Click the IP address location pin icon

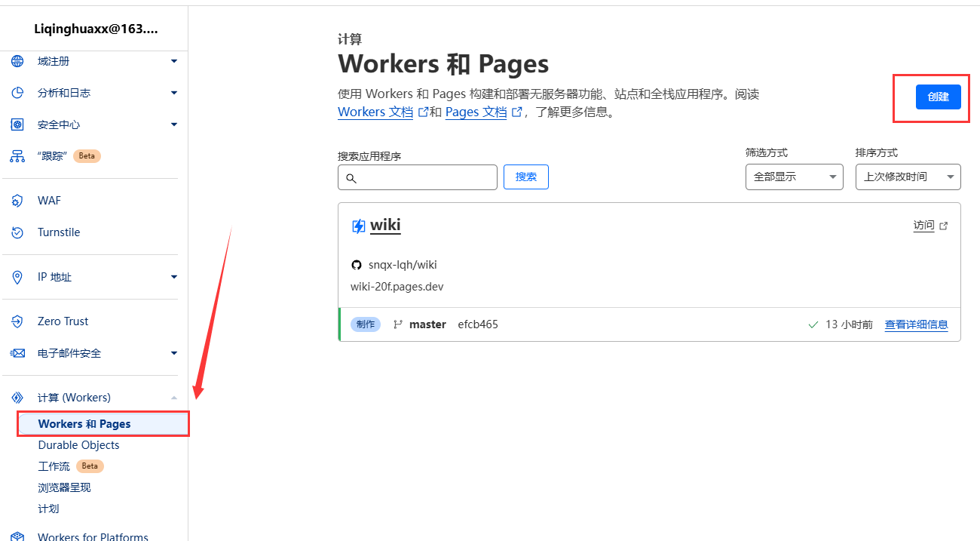point(17,277)
